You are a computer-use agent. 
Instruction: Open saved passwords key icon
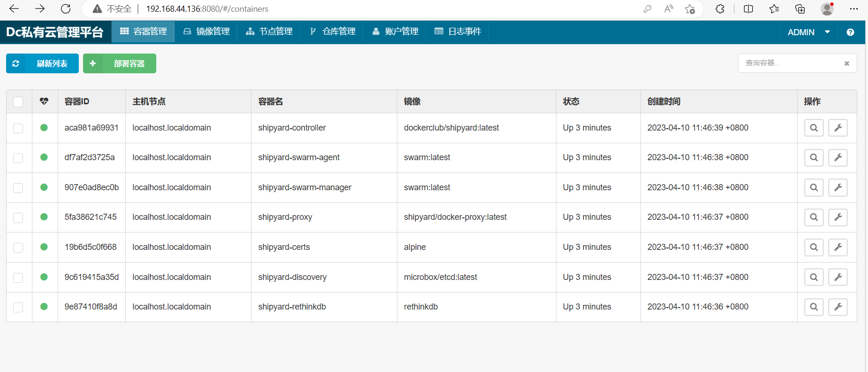[647, 9]
